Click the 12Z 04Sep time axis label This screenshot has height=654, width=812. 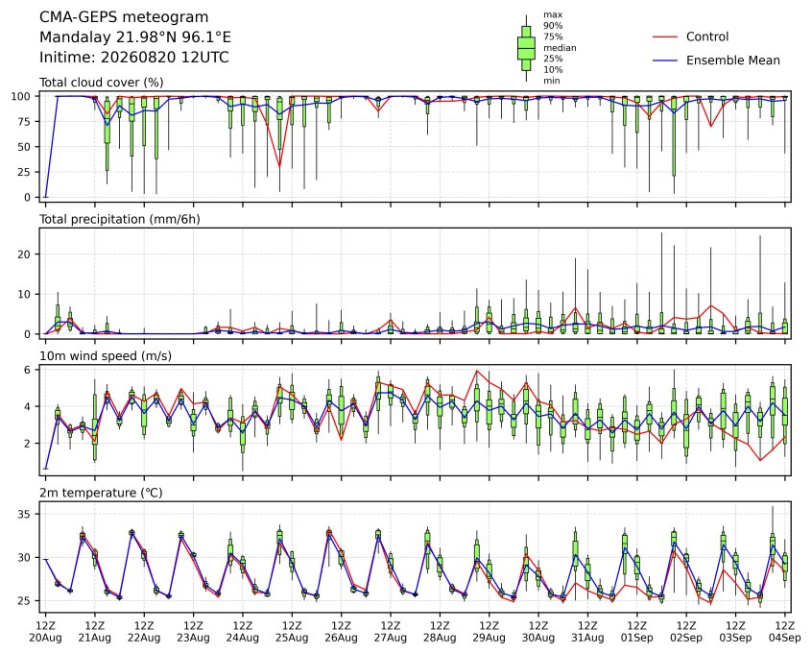point(785,632)
